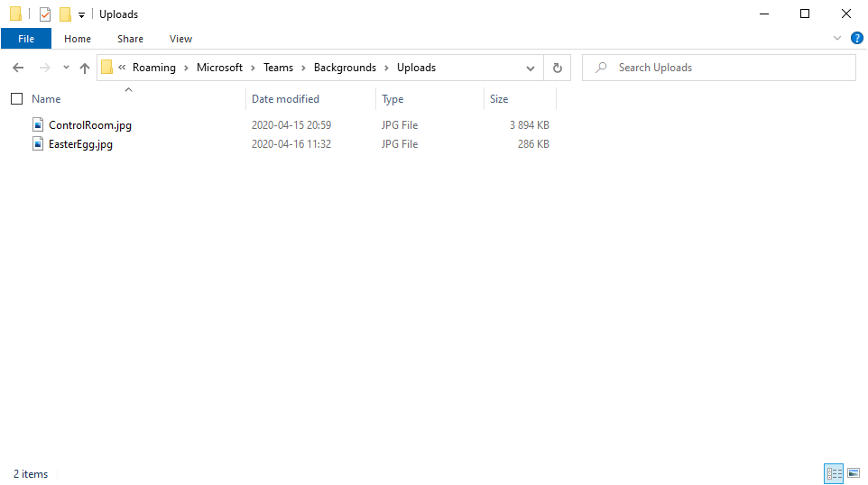Navigate to Microsoft in the address bar
The width and height of the screenshot is (868, 485).
(x=219, y=68)
